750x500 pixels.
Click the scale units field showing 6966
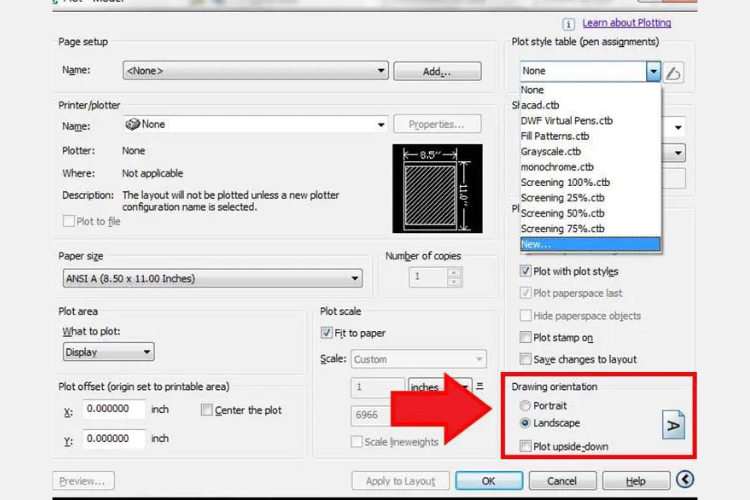pyautogui.click(x=372, y=415)
